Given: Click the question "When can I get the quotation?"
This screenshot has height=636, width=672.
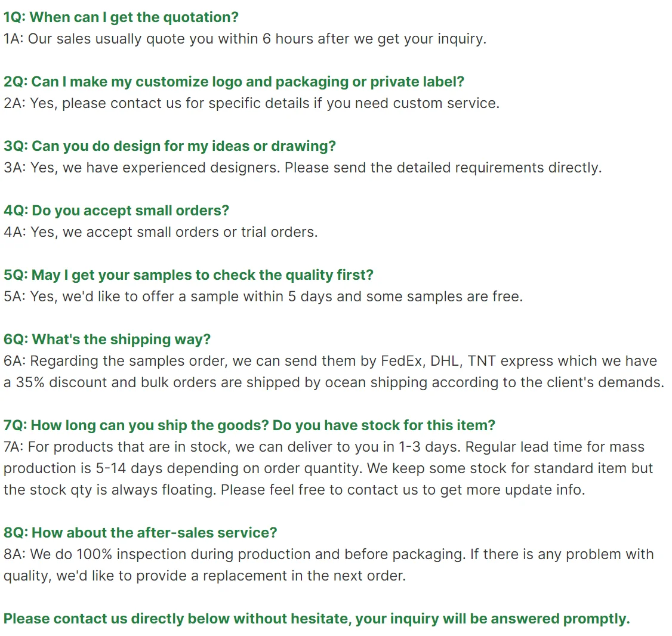Looking at the screenshot, I should 121,17.
